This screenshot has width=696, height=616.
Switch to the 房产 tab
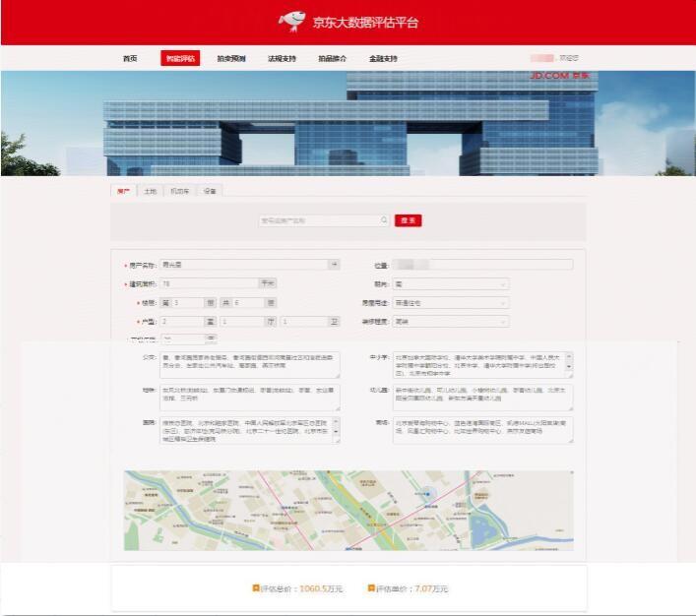click(123, 191)
